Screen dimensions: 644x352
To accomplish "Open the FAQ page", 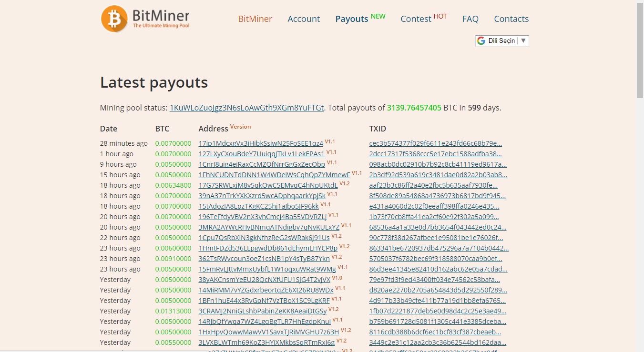I will click(470, 19).
